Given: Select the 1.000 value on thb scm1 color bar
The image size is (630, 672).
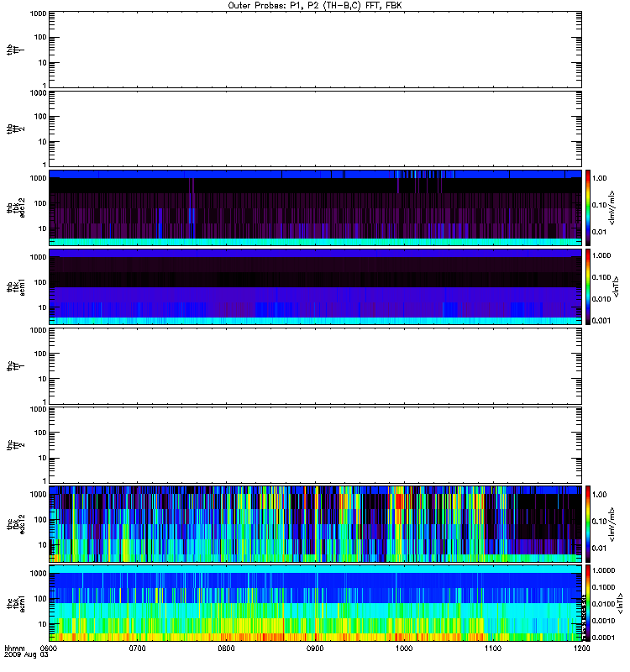Looking at the screenshot, I should (601, 255).
